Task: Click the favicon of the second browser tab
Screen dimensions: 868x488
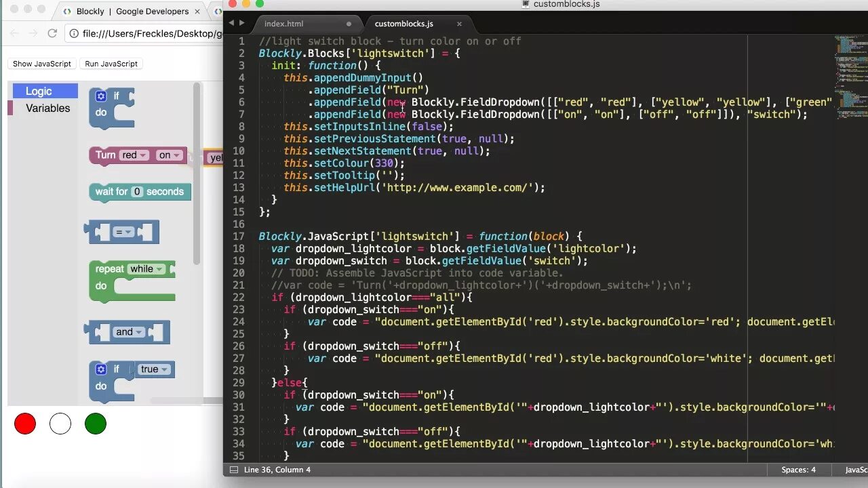Action: point(218,12)
